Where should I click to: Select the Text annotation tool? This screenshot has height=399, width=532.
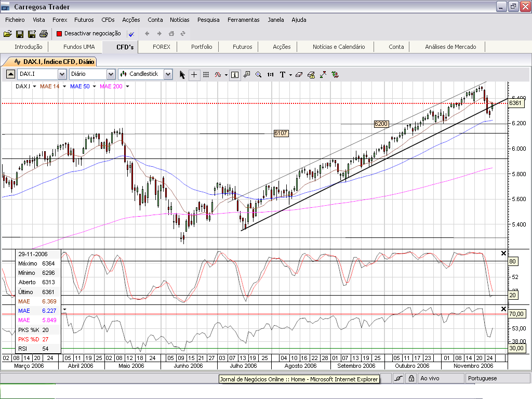pos(282,75)
